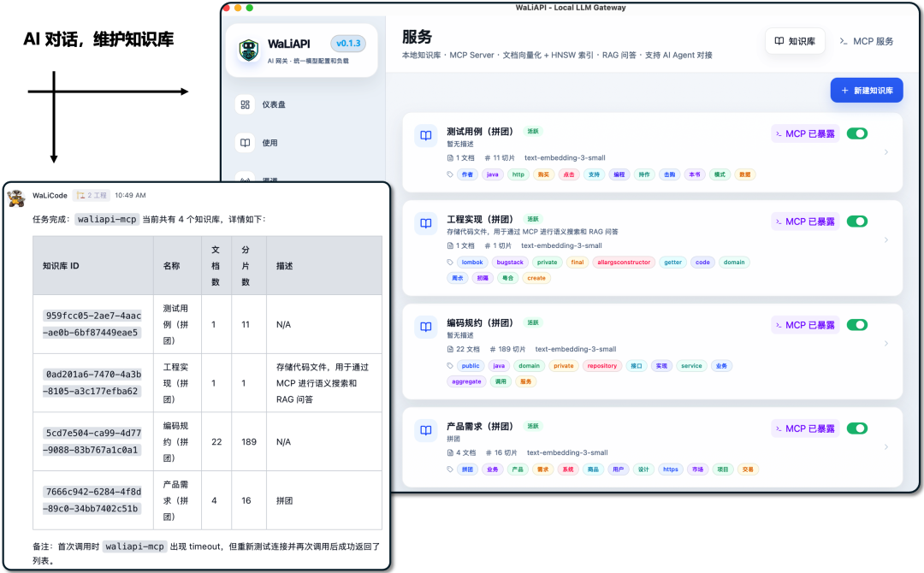This screenshot has height=573, width=924.
Task: Click the 189 分片数 cell in chat table
Action: pyautogui.click(x=249, y=441)
